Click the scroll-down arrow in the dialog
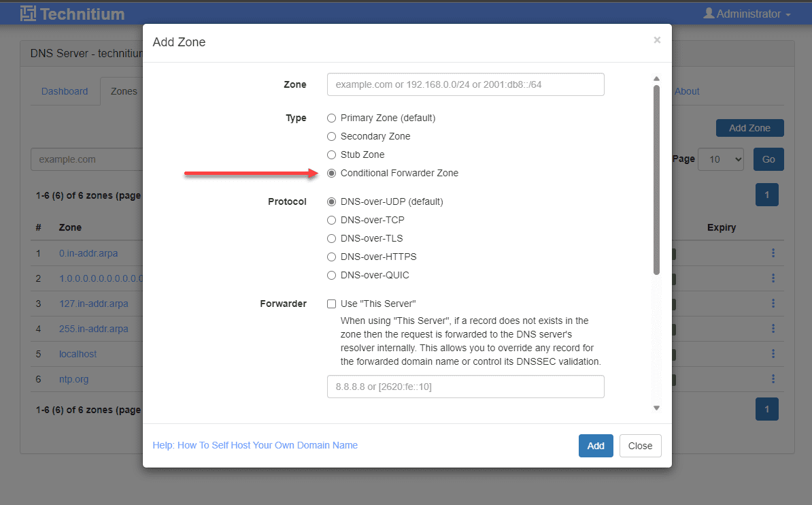Screen dimensions: 812x505 click(x=656, y=408)
